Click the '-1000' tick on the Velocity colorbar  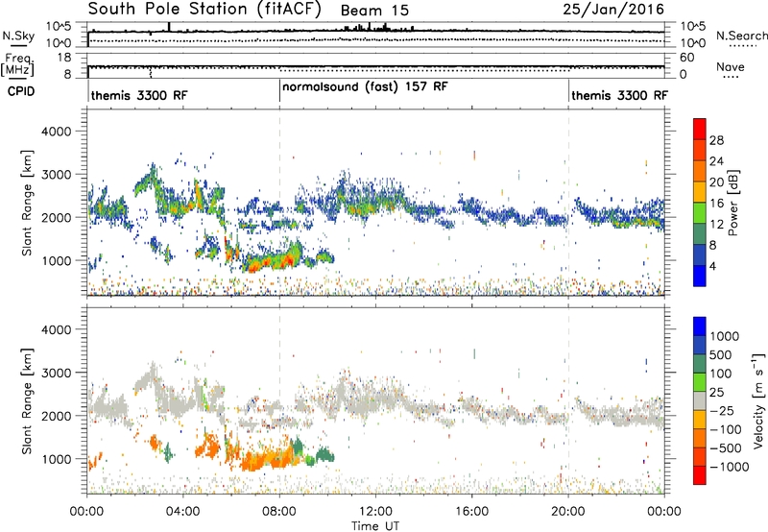[729, 467]
